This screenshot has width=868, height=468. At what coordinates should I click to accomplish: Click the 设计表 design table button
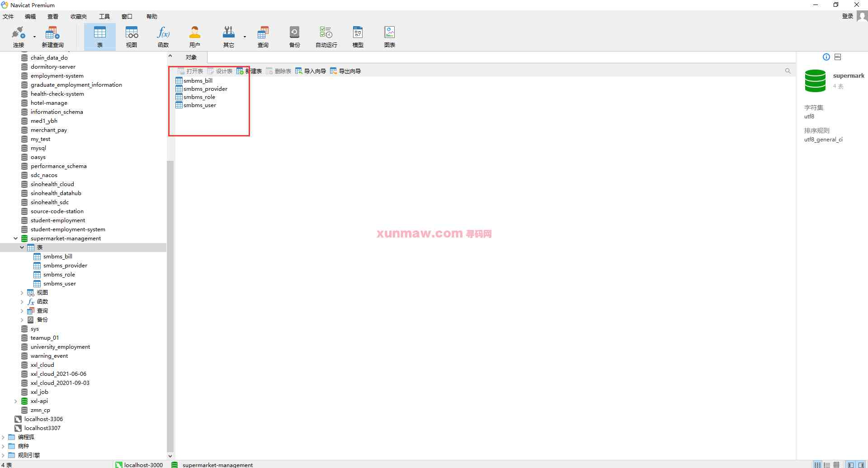coord(220,71)
